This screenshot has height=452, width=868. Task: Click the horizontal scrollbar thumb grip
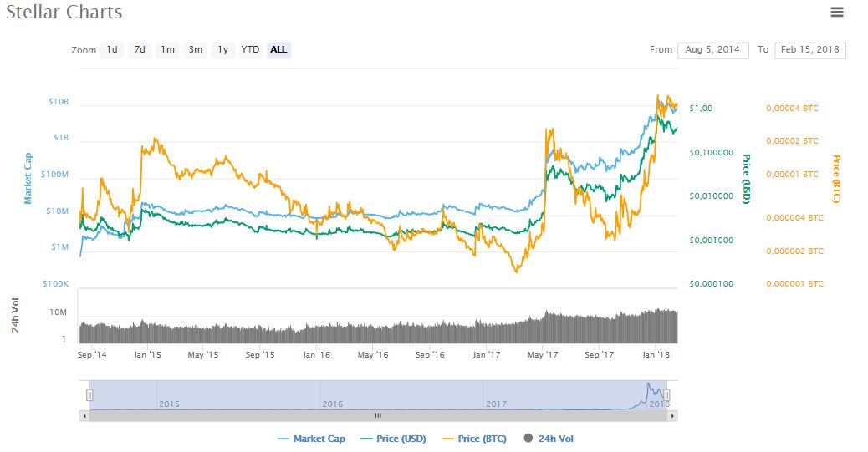click(378, 415)
